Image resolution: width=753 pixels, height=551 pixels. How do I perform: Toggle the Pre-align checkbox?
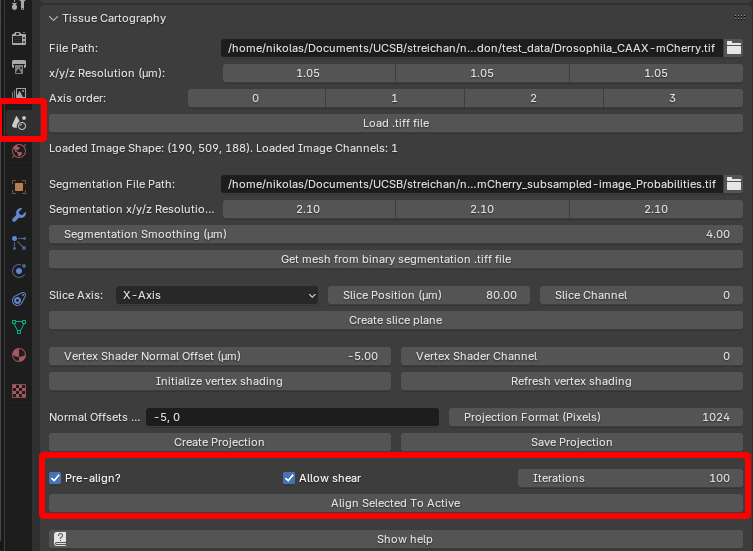pyautogui.click(x=55, y=478)
